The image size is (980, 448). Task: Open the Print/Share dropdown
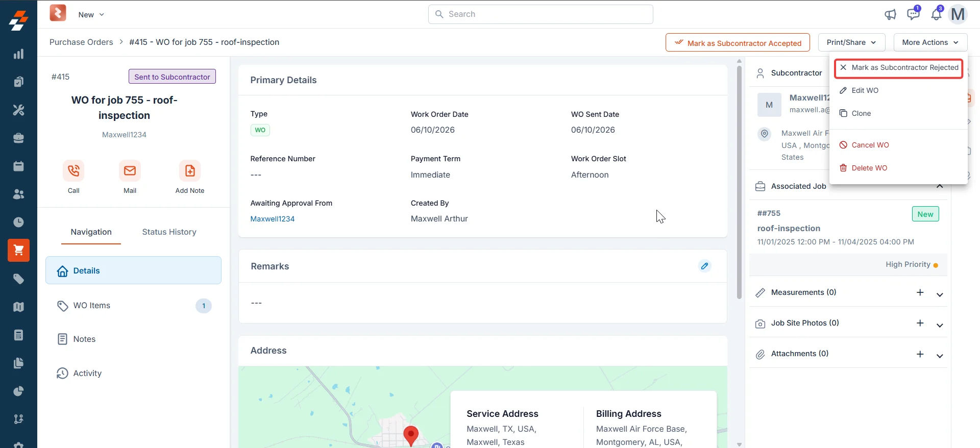(x=851, y=42)
